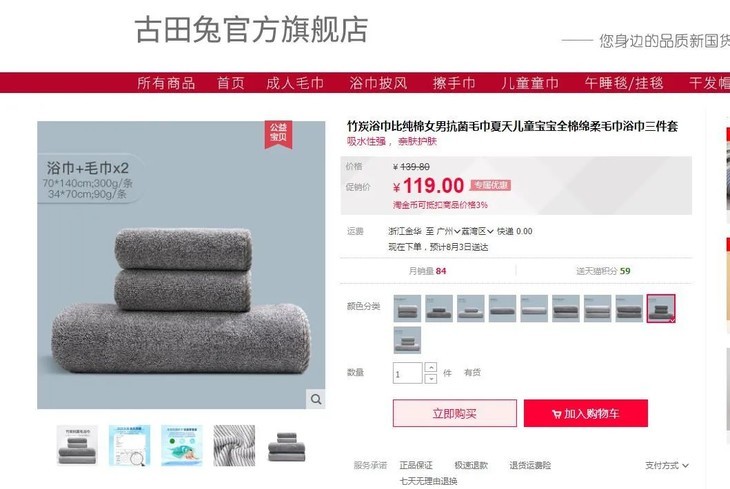Click the 立即购买 button
This screenshot has height=489, width=730.
coord(455,413)
